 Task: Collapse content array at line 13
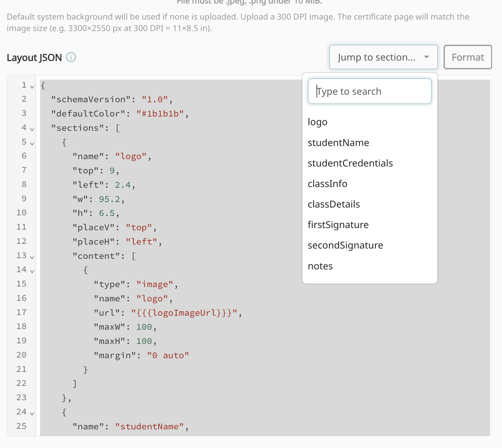point(32,257)
